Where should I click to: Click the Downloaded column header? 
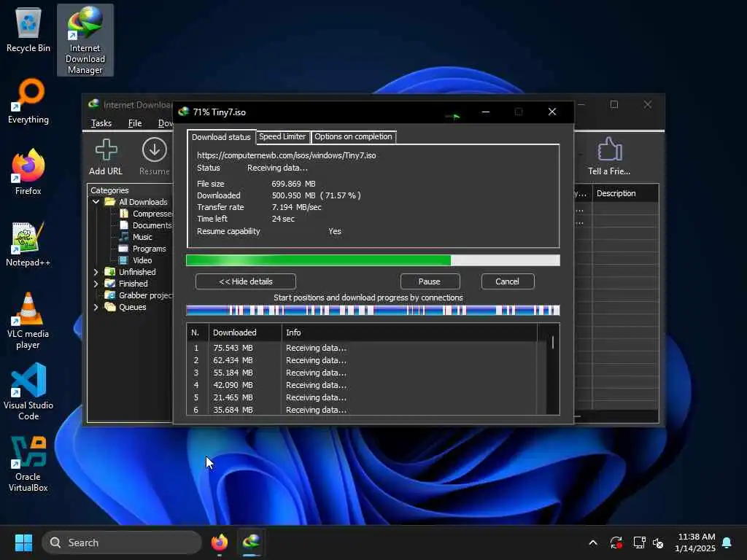(245, 332)
